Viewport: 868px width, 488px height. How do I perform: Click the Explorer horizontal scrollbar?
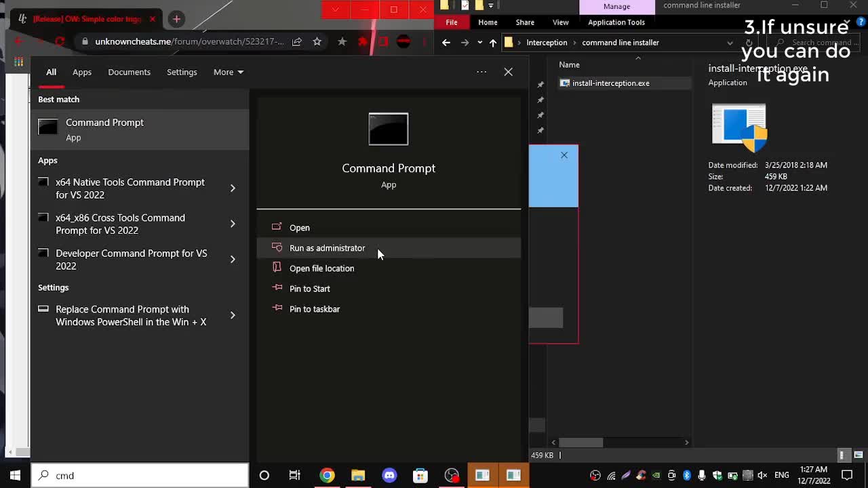[x=581, y=442]
